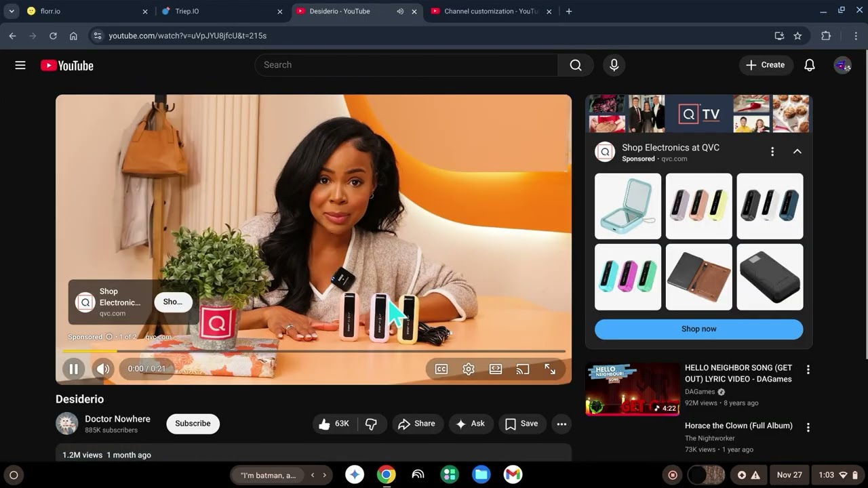Go back in the browser
Screen dimensions: 868x488
click(x=12, y=36)
